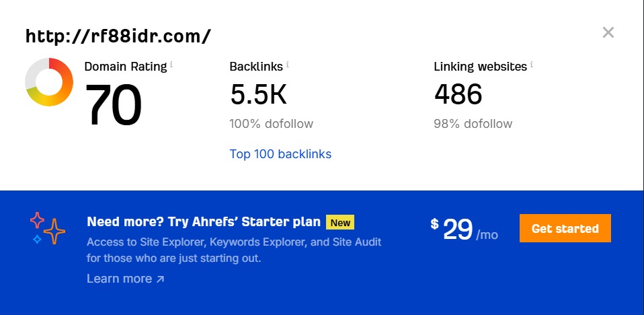Click the sparkle stars icon
This screenshot has width=644, height=315.
tap(47, 228)
